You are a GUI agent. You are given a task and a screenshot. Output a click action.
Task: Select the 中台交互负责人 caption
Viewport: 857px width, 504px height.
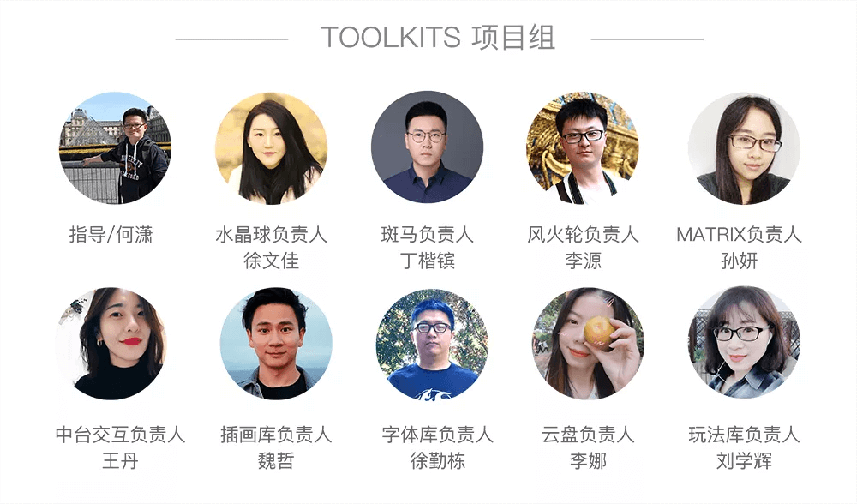tap(120, 435)
